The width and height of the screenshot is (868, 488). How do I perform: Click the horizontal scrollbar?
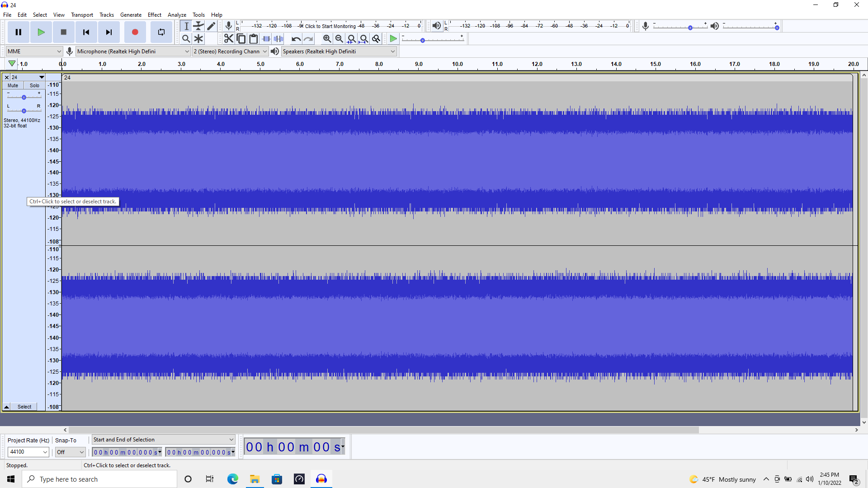pyautogui.click(x=383, y=430)
